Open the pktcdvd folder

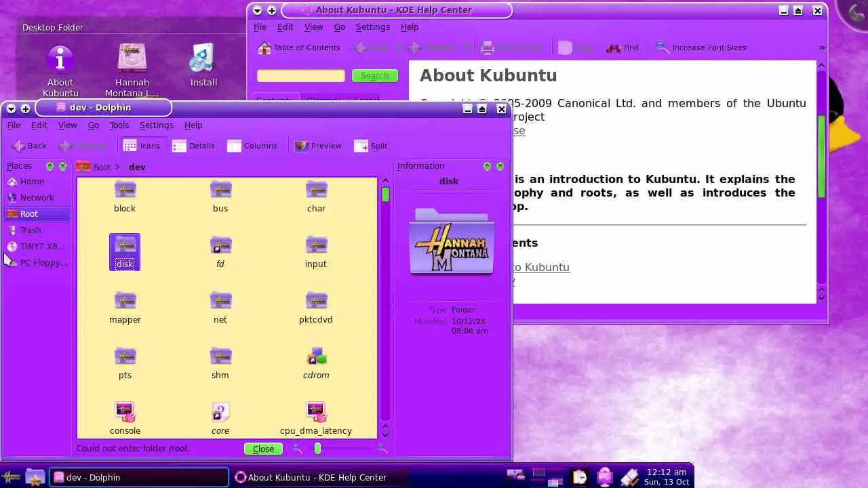tap(316, 308)
